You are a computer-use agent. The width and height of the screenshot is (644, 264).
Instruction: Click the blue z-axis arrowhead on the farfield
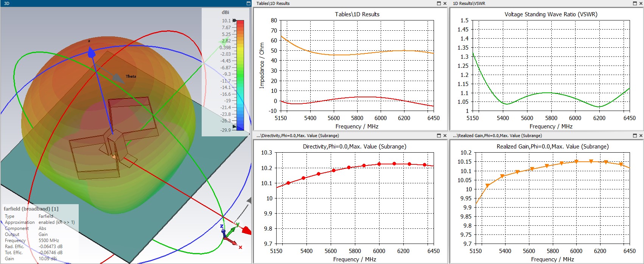91,52
